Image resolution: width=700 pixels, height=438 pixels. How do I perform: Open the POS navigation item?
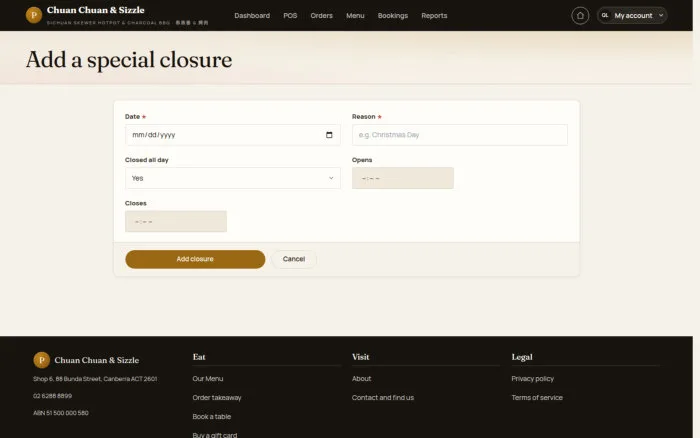(290, 16)
